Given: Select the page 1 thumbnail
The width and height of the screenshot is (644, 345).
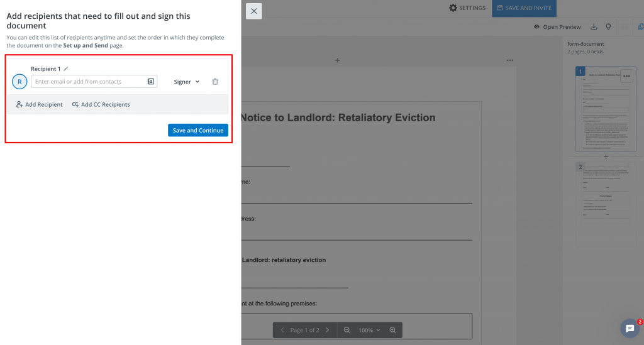Looking at the screenshot, I should tap(606, 109).
